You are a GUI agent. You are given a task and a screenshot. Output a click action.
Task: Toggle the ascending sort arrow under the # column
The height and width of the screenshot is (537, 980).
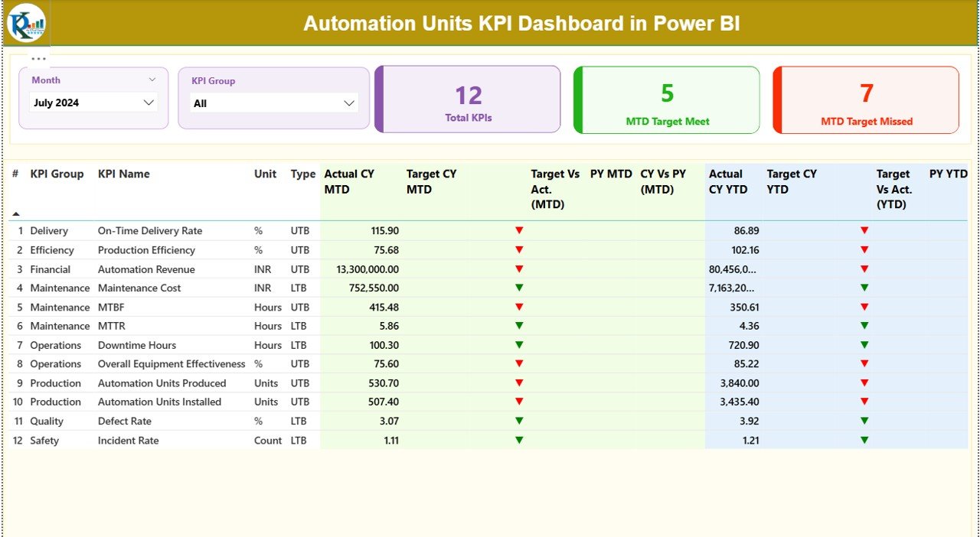17,215
